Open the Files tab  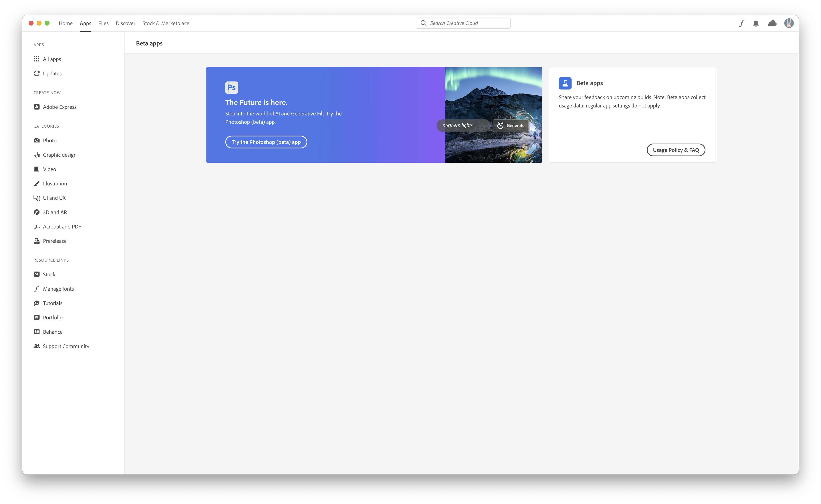103,23
